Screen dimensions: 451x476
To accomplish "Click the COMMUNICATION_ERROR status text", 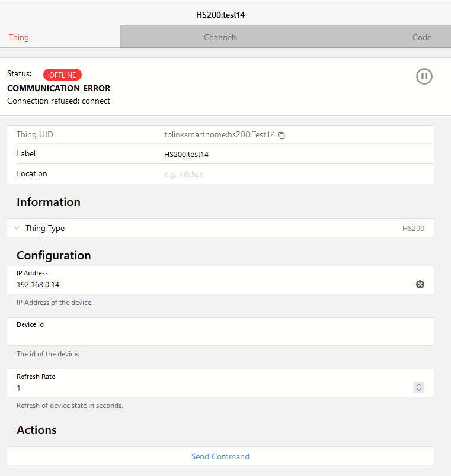I will tap(59, 88).
